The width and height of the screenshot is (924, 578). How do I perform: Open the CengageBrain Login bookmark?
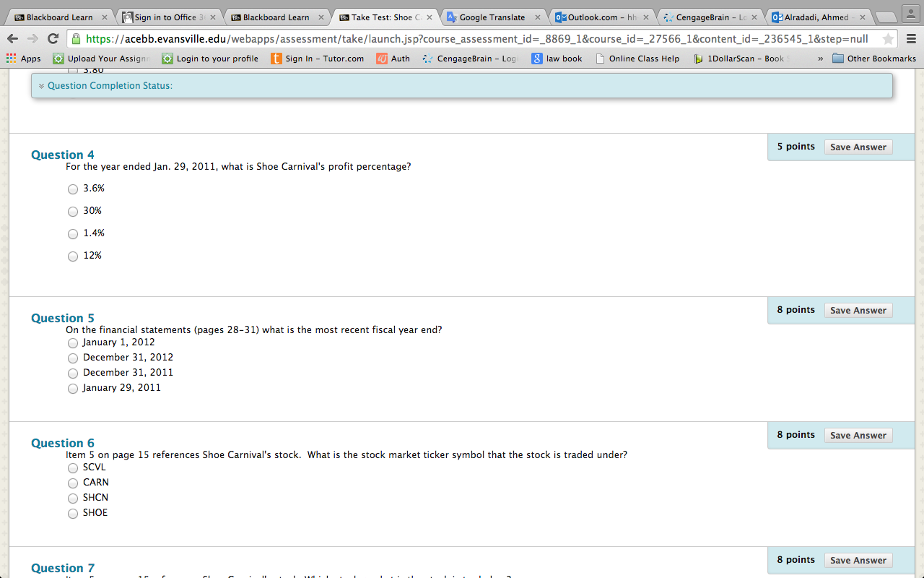(470, 59)
